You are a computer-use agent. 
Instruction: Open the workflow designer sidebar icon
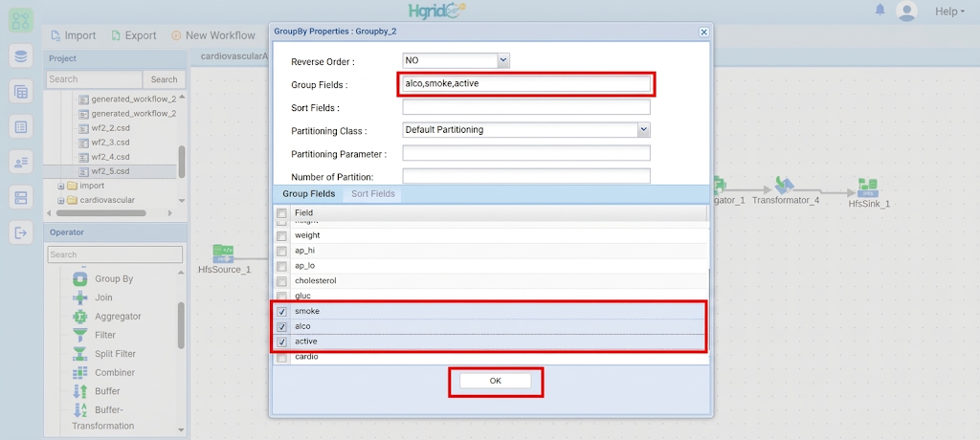(21, 21)
